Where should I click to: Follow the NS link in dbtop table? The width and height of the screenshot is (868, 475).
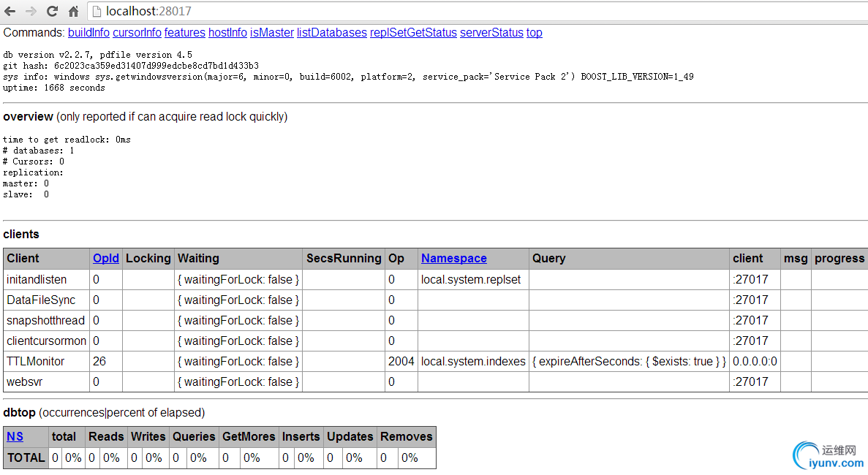coord(15,436)
